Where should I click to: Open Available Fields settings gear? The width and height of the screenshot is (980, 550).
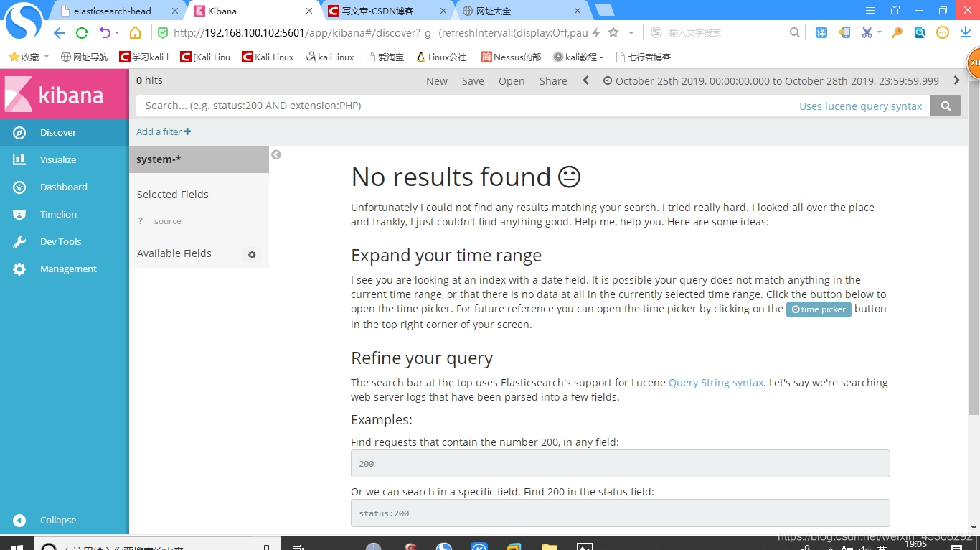coord(251,254)
